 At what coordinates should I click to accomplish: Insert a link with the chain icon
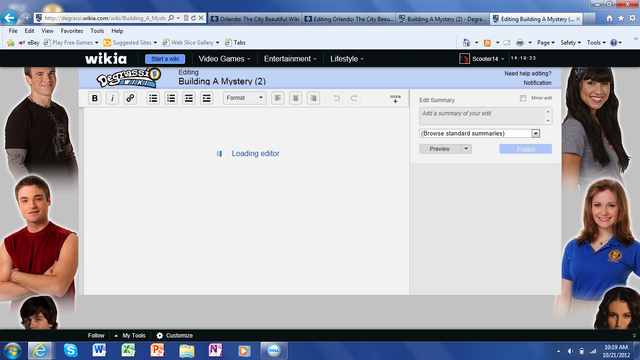pyautogui.click(x=130, y=98)
